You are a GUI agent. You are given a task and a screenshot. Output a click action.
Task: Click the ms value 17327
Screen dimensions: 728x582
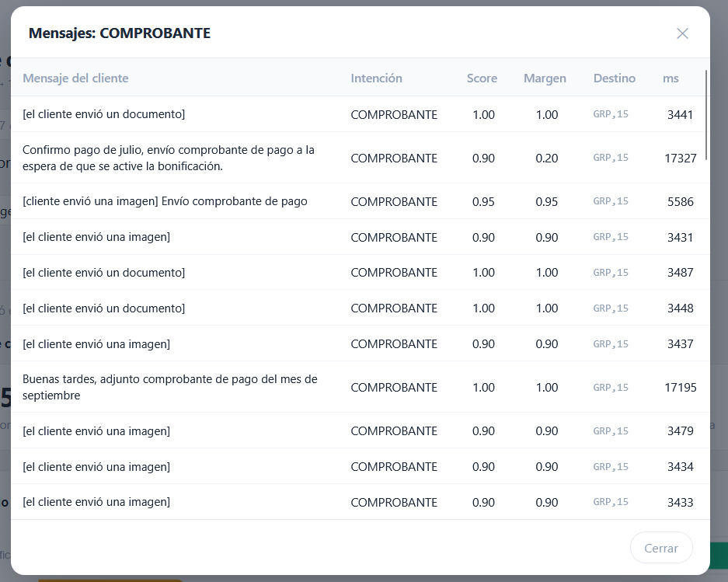[680, 158]
